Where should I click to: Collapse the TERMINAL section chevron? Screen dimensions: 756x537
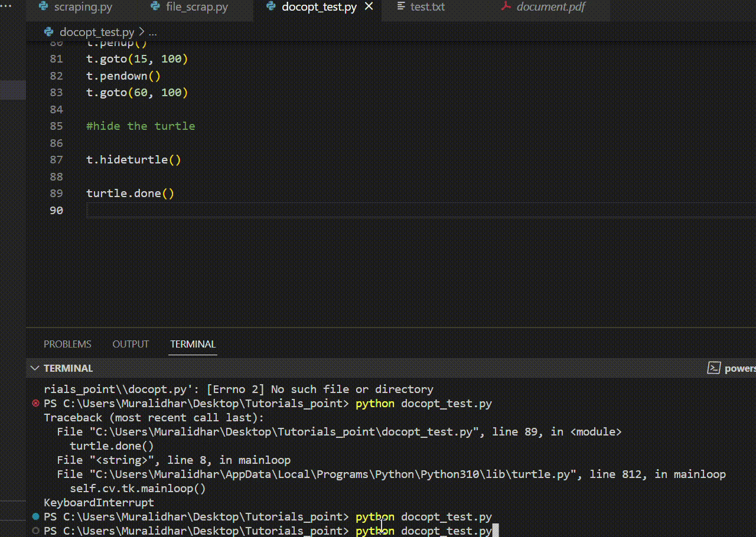coord(35,368)
